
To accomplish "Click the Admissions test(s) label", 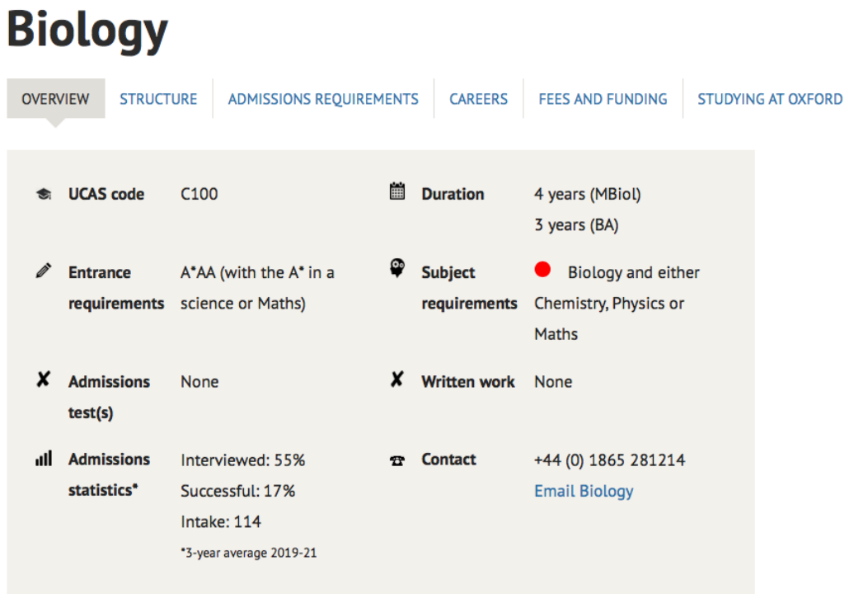I will click(x=109, y=398).
